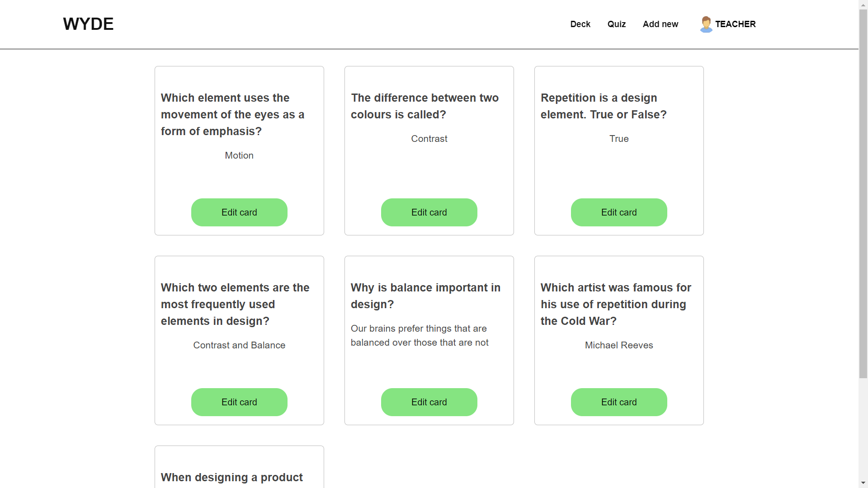Edit the balance importance card
Image resolution: width=868 pixels, height=488 pixels.
pyautogui.click(x=429, y=402)
